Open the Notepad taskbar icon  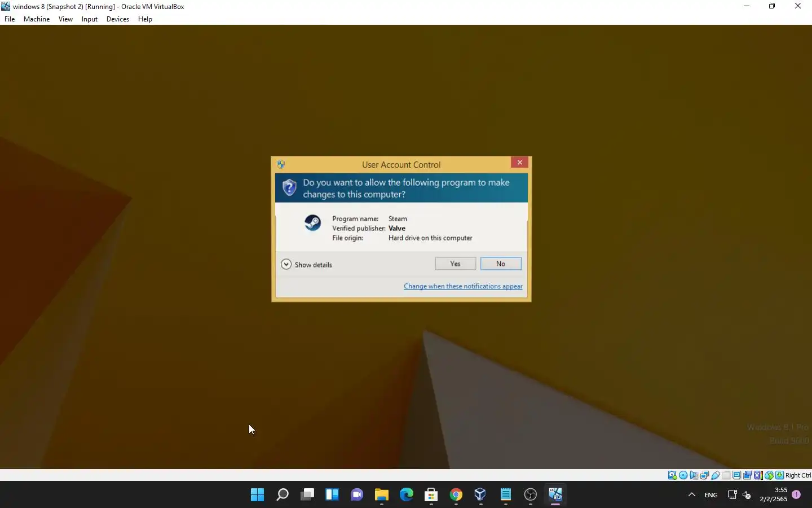(506, 495)
